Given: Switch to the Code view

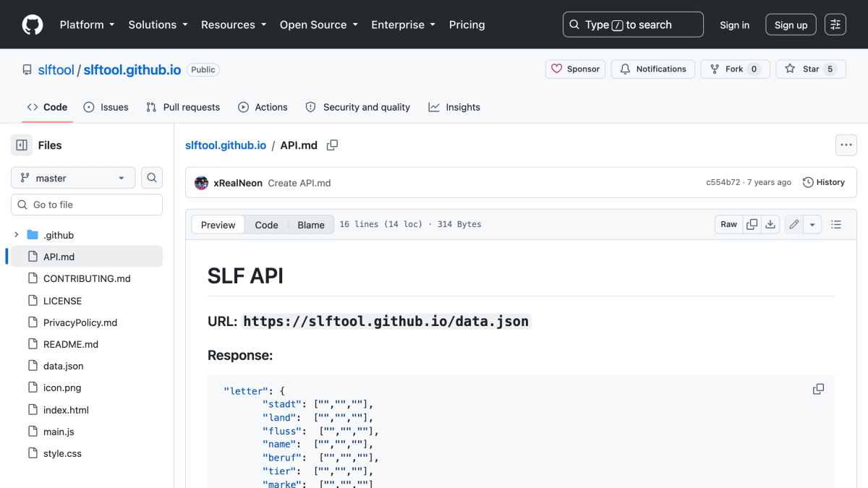Looking at the screenshot, I should coord(266,225).
